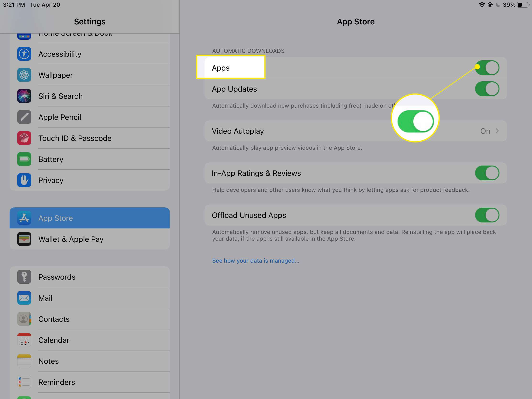Toggle the Apps automatic downloads switch
This screenshot has height=399, width=532.
tap(487, 67)
